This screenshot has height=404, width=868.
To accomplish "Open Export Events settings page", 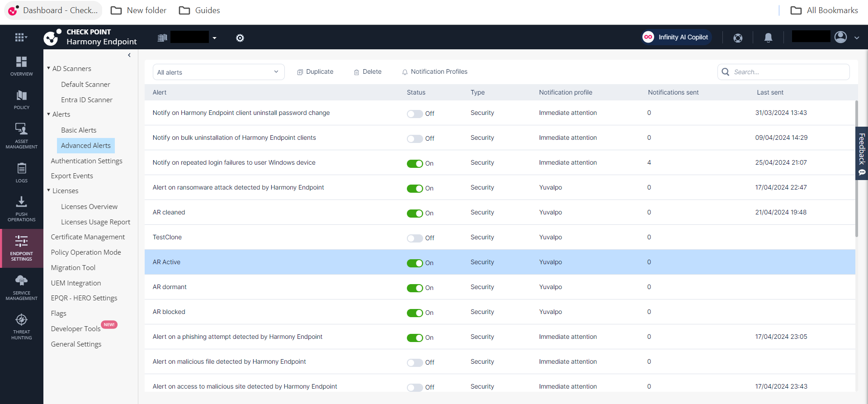I will [x=72, y=176].
